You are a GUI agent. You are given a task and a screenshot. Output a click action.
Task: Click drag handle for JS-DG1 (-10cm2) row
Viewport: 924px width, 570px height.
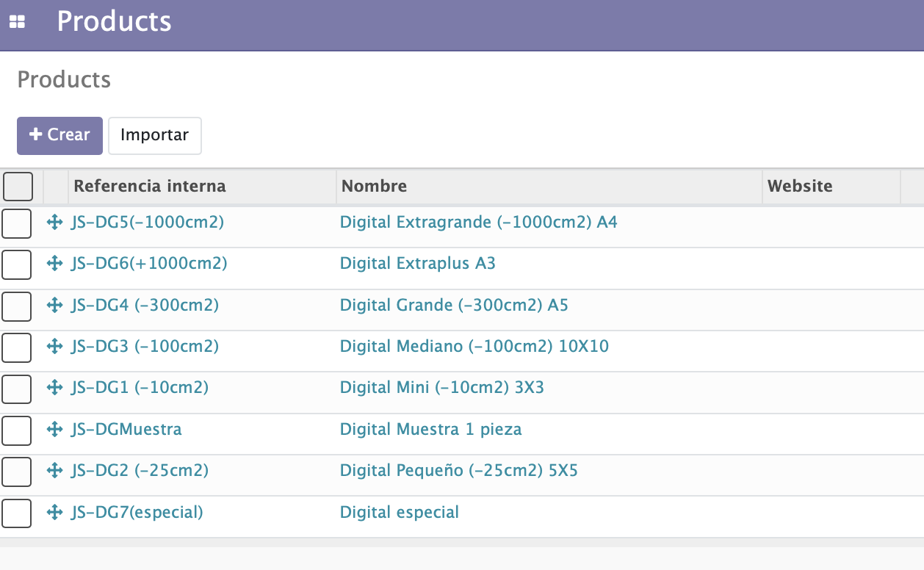54,387
